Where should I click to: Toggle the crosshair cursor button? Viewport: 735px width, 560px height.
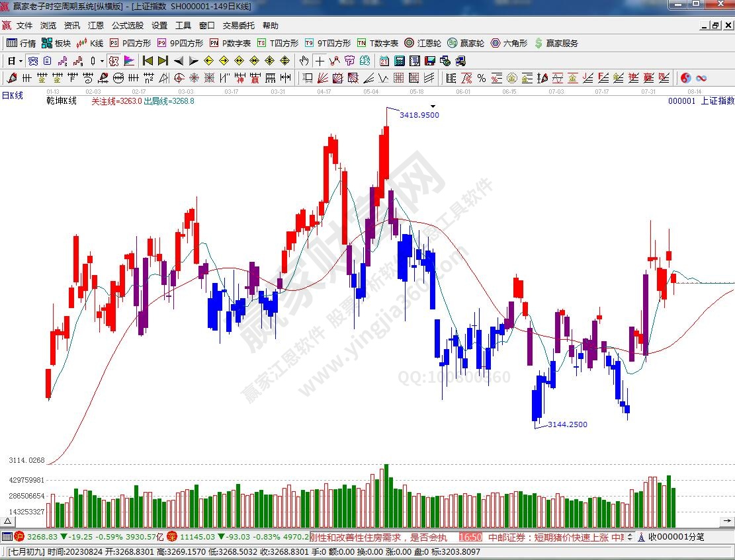[320, 61]
